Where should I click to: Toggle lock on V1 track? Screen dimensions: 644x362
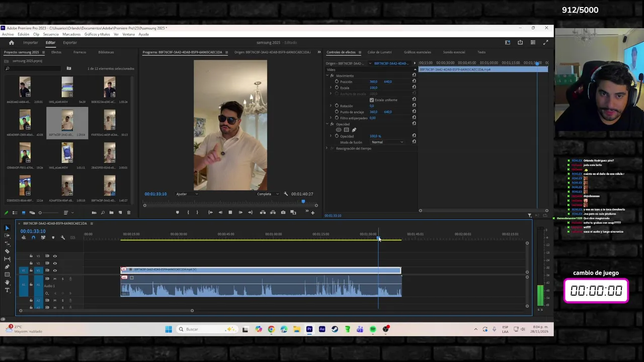(x=31, y=270)
